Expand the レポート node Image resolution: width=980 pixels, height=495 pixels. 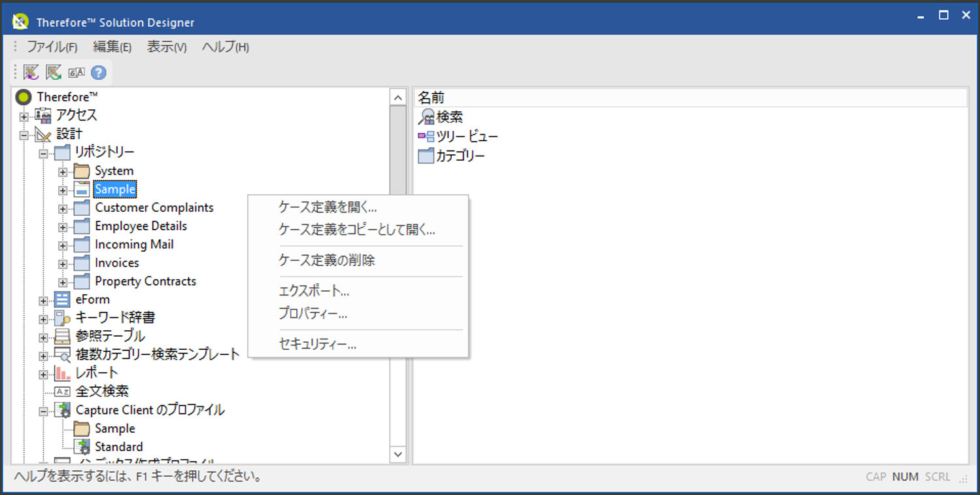coord(43,374)
